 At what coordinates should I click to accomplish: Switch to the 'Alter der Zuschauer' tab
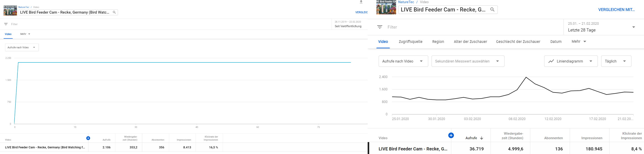coord(470,42)
